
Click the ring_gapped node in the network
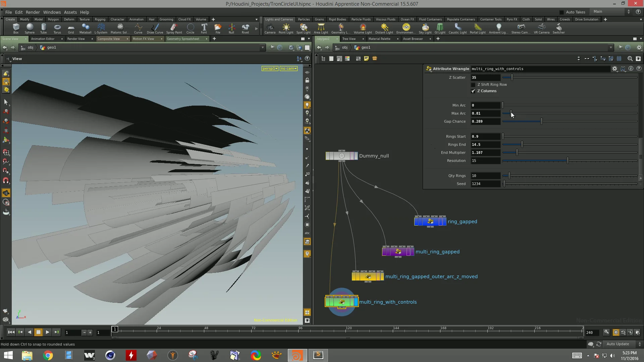click(x=430, y=221)
